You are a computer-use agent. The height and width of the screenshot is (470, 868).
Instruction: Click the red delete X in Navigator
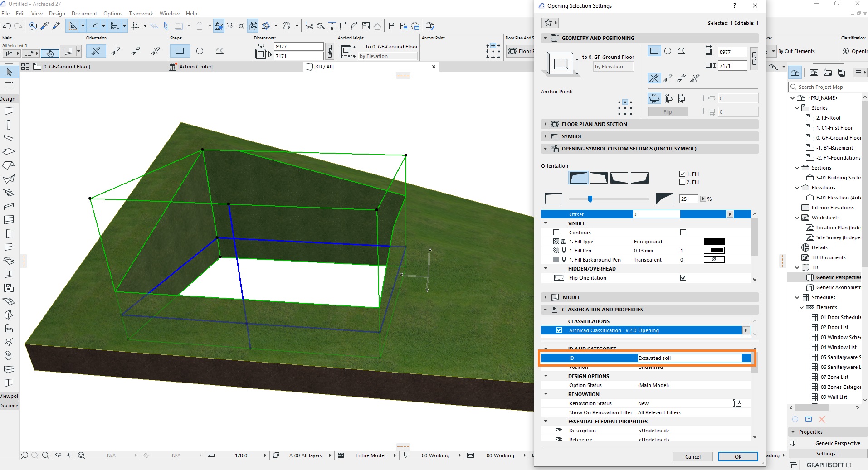coord(822,419)
